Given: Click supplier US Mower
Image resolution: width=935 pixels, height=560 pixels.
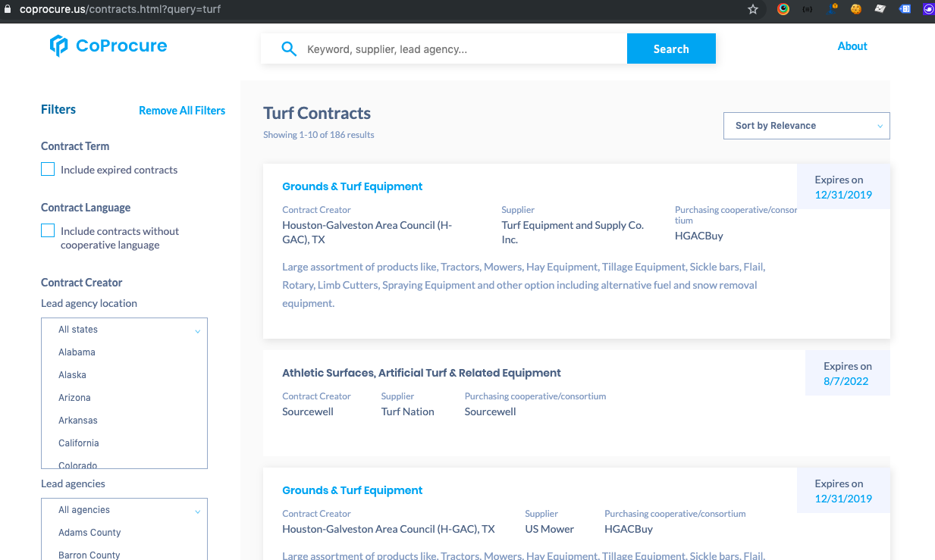Looking at the screenshot, I should (550, 529).
